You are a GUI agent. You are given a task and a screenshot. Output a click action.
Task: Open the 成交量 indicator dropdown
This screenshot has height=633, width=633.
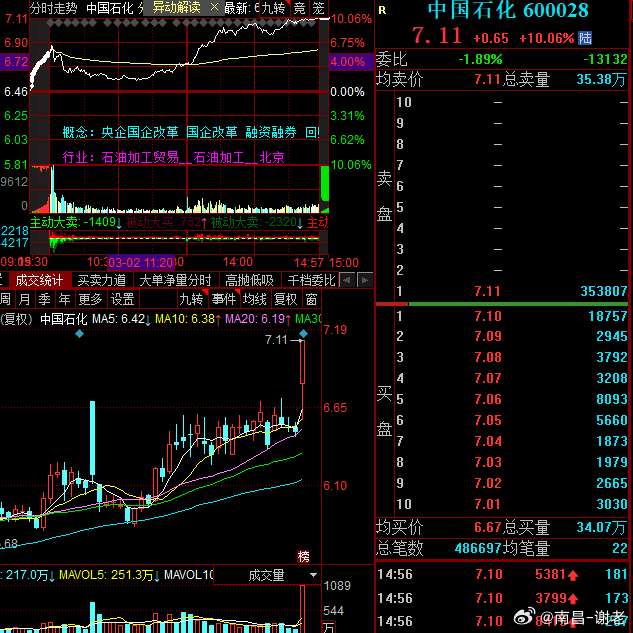click(x=267, y=575)
